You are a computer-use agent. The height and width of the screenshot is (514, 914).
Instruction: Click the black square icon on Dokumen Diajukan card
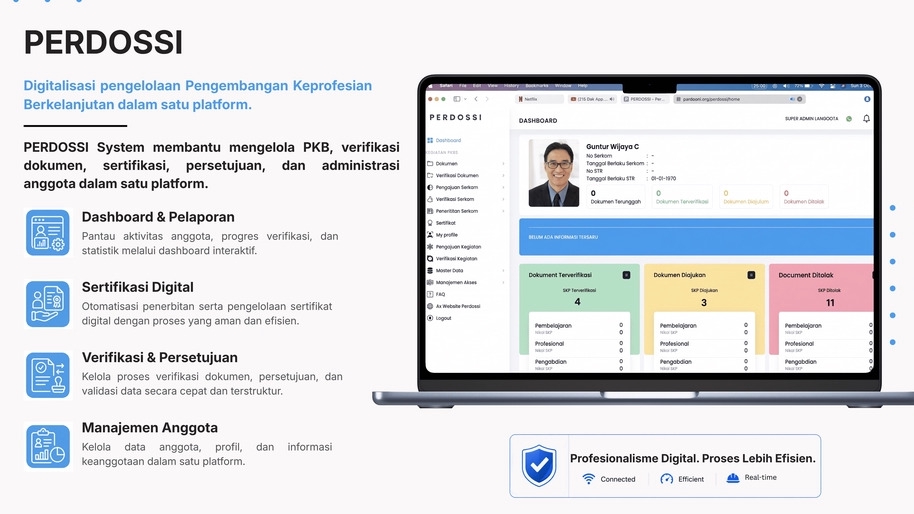tap(751, 274)
